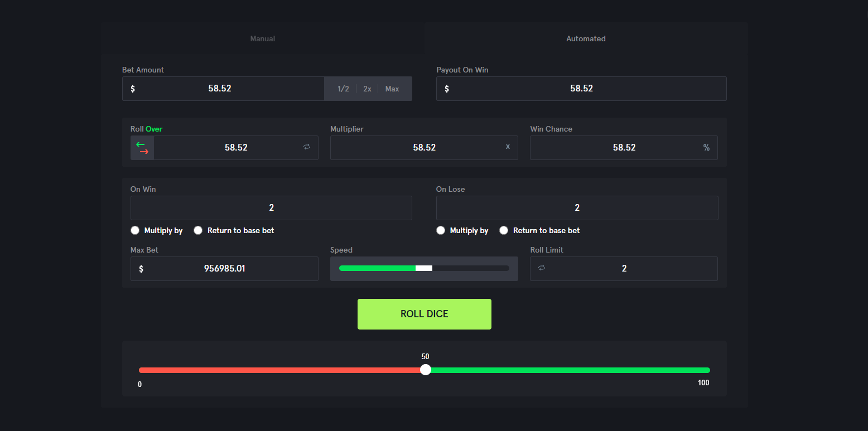Image resolution: width=868 pixels, height=431 pixels.
Task: Double the bet with the 2x button
Action: tap(367, 89)
